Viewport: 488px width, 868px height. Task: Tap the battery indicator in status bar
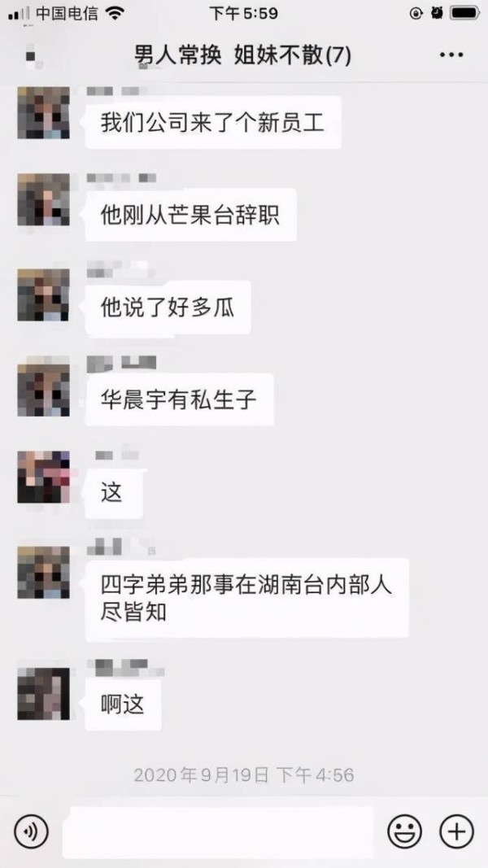click(x=464, y=13)
